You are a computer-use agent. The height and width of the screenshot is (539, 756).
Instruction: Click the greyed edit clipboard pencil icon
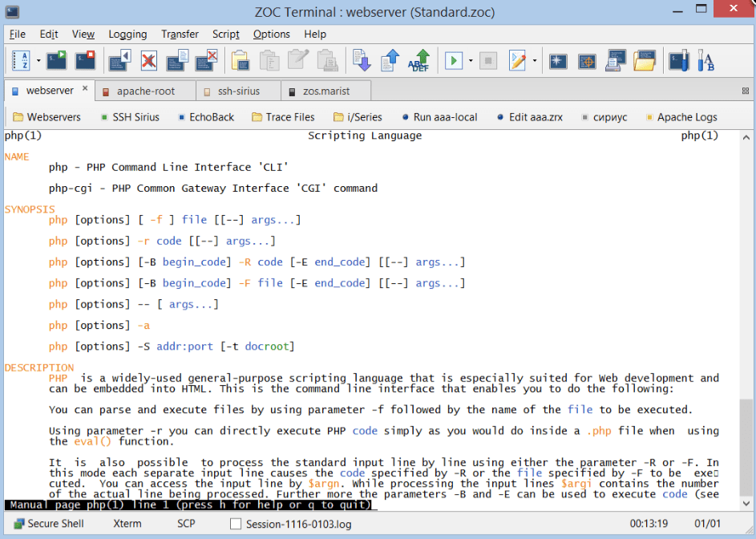coord(298,61)
